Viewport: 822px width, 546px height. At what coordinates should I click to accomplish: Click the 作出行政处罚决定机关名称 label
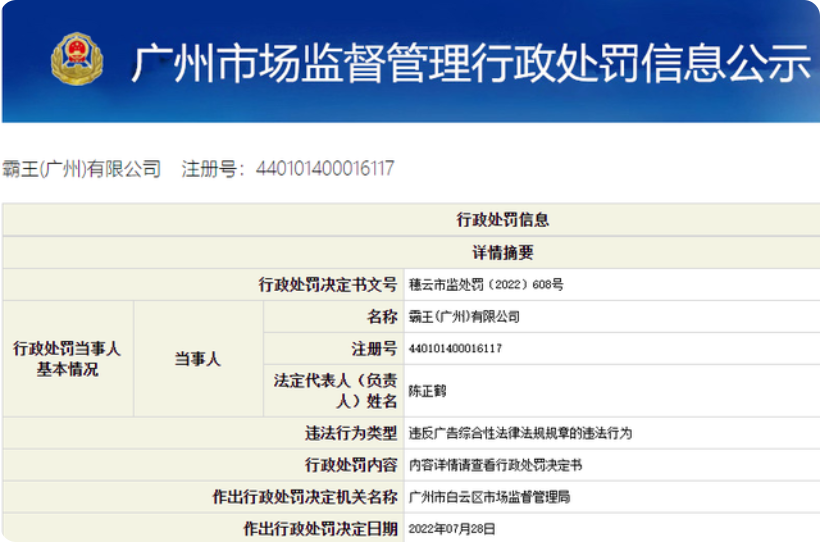click(x=305, y=497)
